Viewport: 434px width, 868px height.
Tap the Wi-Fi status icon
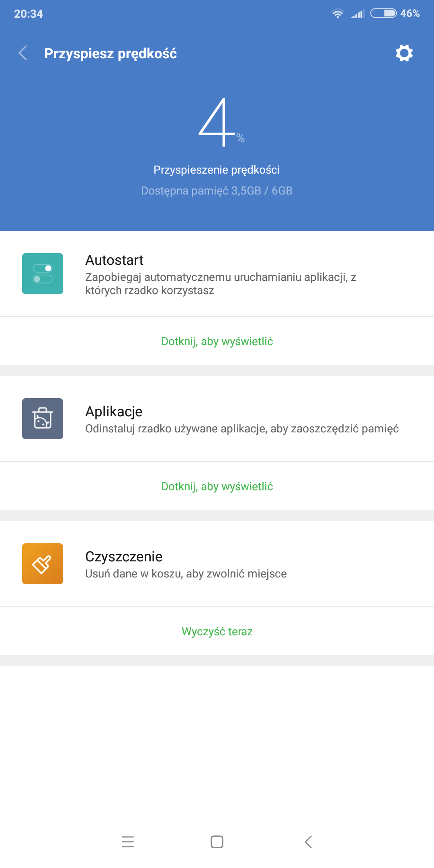coord(338,14)
